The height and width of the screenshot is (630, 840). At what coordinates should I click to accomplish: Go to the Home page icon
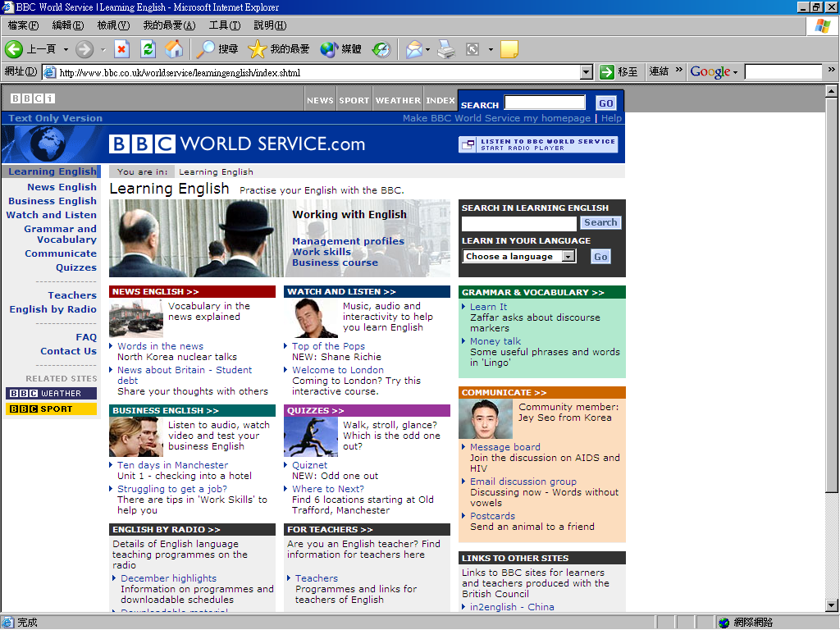(x=174, y=49)
